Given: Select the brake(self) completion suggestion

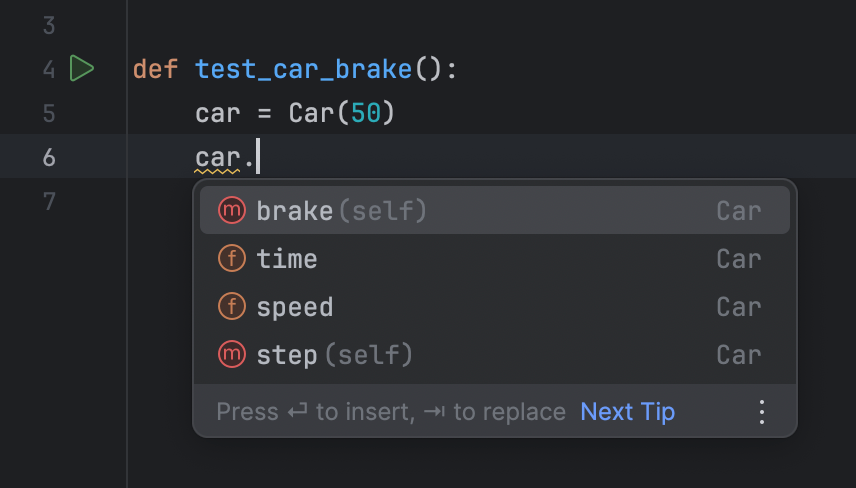Looking at the screenshot, I should (342, 211).
